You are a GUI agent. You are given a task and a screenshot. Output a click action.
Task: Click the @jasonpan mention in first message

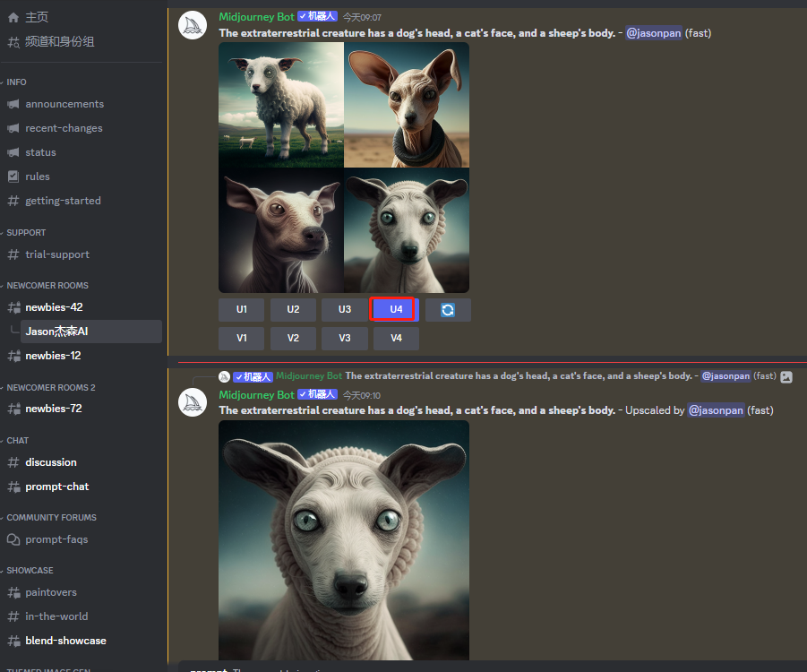[x=653, y=33]
